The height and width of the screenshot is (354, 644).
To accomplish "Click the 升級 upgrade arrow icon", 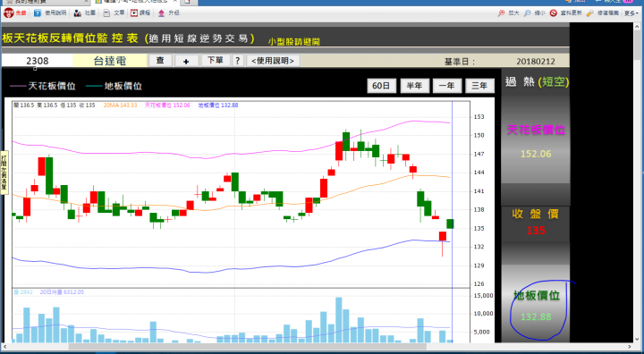I will click(x=161, y=13).
